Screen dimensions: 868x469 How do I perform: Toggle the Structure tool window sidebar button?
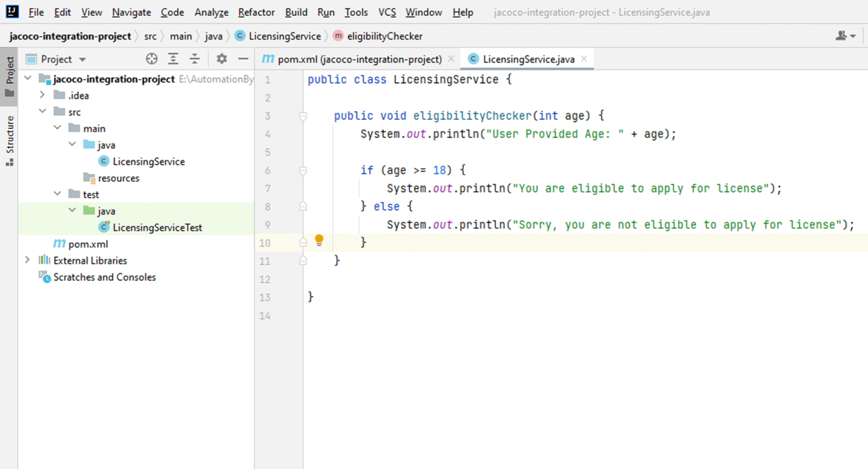(x=10, y=140)
